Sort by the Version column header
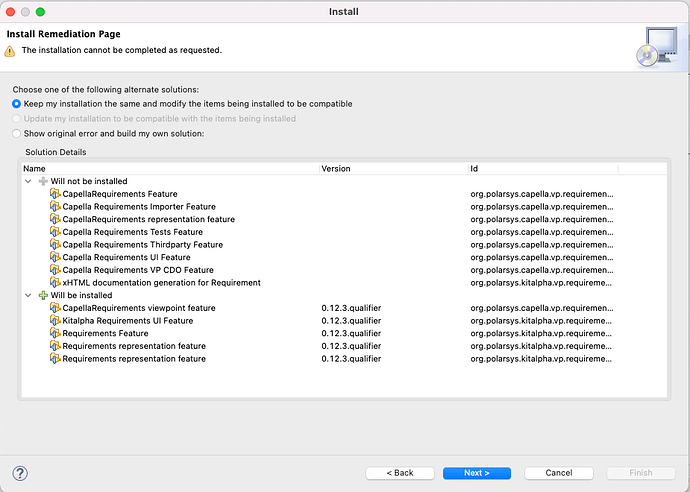Screen dimensions: 690x492 [394, 169]
